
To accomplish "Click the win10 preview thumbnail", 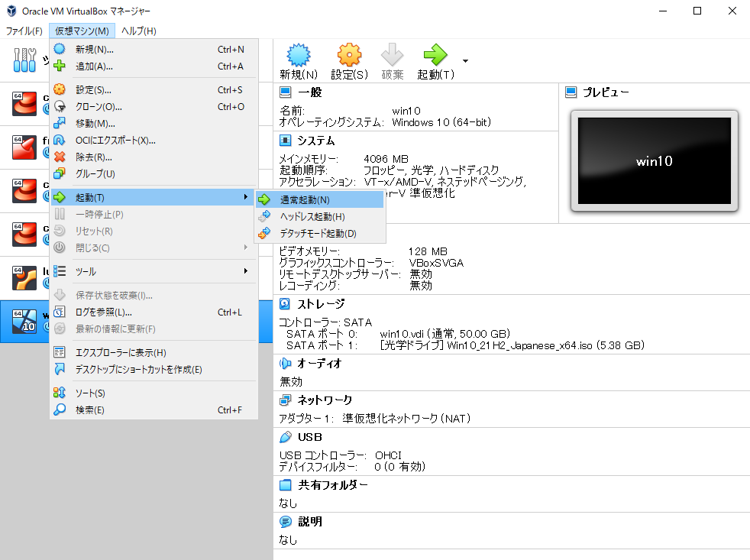I will tap(653, 159).
